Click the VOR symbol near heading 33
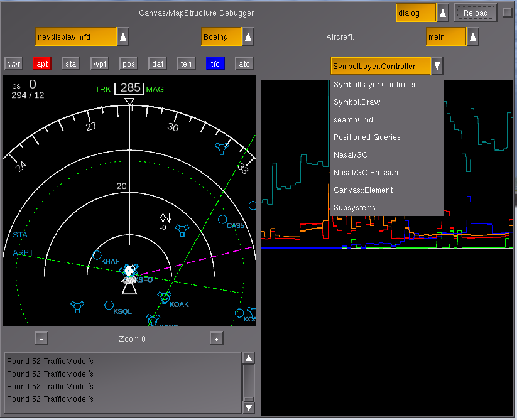Image resolution: width=517 pixels, height=420 pixels. (x=222, y=148)
